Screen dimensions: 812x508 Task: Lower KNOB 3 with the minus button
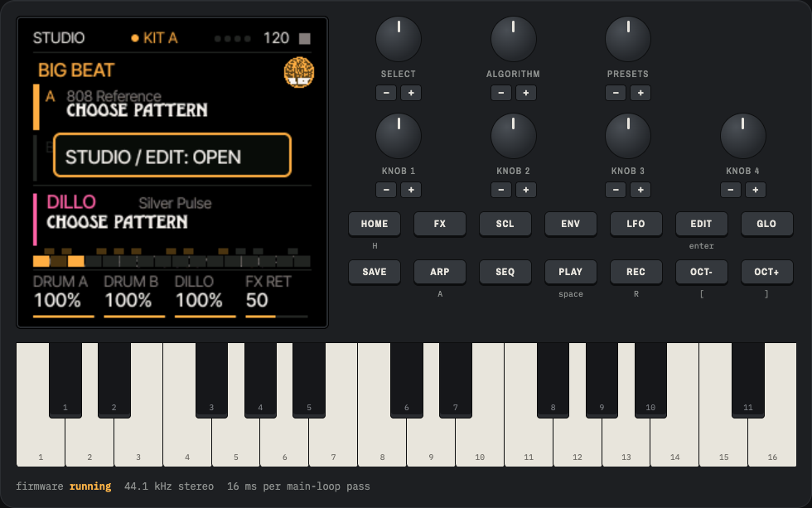[616, 190]
